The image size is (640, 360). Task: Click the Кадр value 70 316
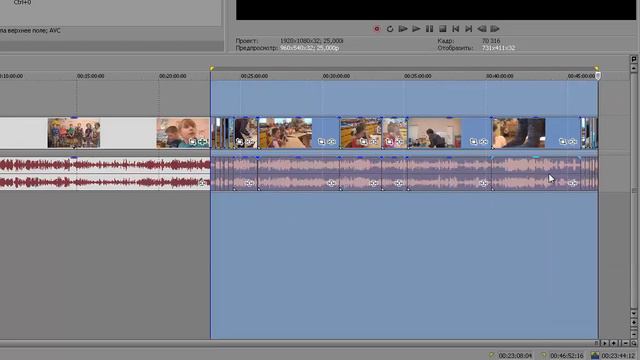(491, 41)
